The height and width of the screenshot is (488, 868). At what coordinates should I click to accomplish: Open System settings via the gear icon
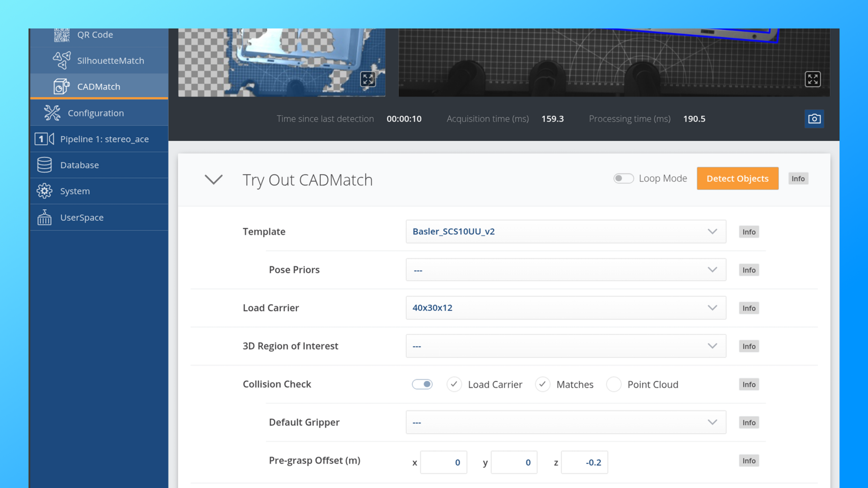(44, 191)
